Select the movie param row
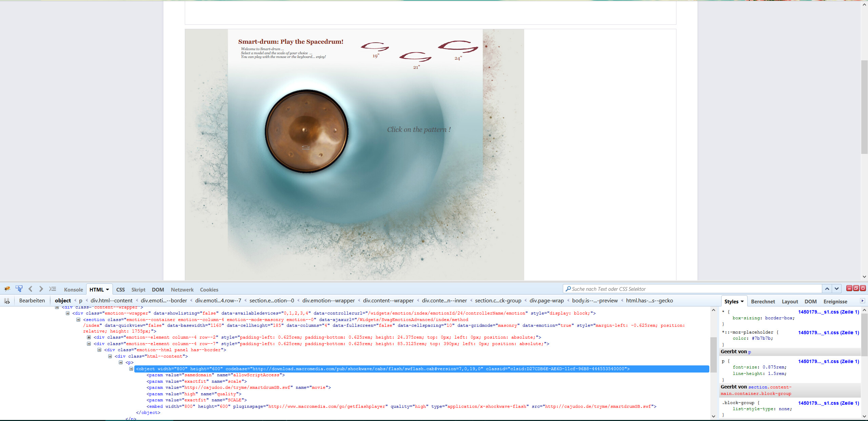Screen dimensions: 868x421 (239, 387)
